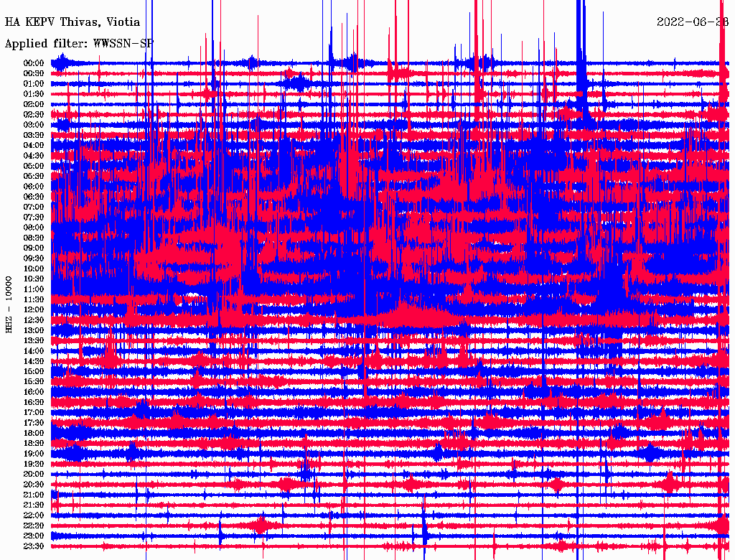Click the '21:00' time label

click(34, 495)
